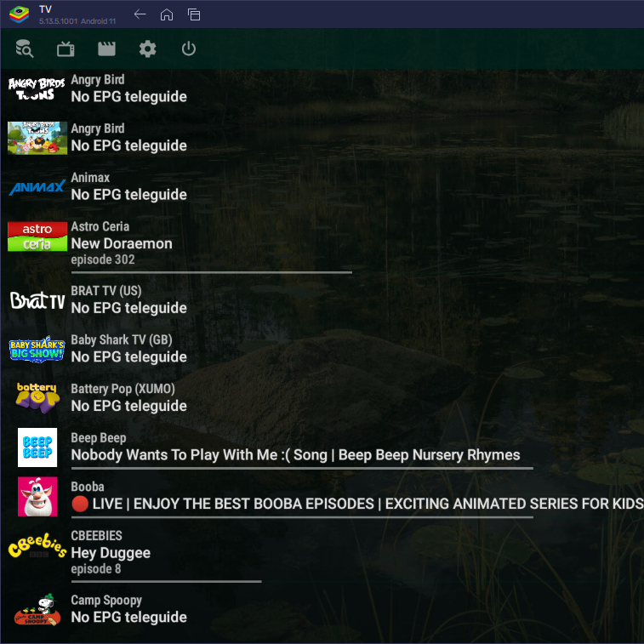Viewport: 644px width, 644px height.
Task: Click the Beep Beep channel logo
Action: tap(37, 447)
